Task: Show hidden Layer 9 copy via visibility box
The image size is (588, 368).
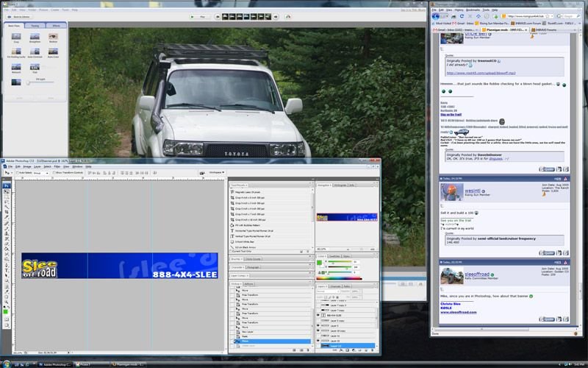Action: pyautogui.click(x=318, y=321)
